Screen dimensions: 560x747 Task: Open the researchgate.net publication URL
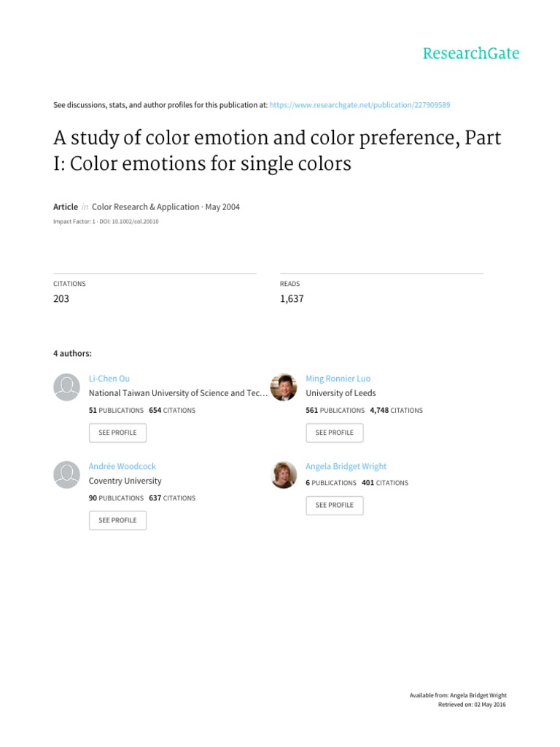coord(359,105)
